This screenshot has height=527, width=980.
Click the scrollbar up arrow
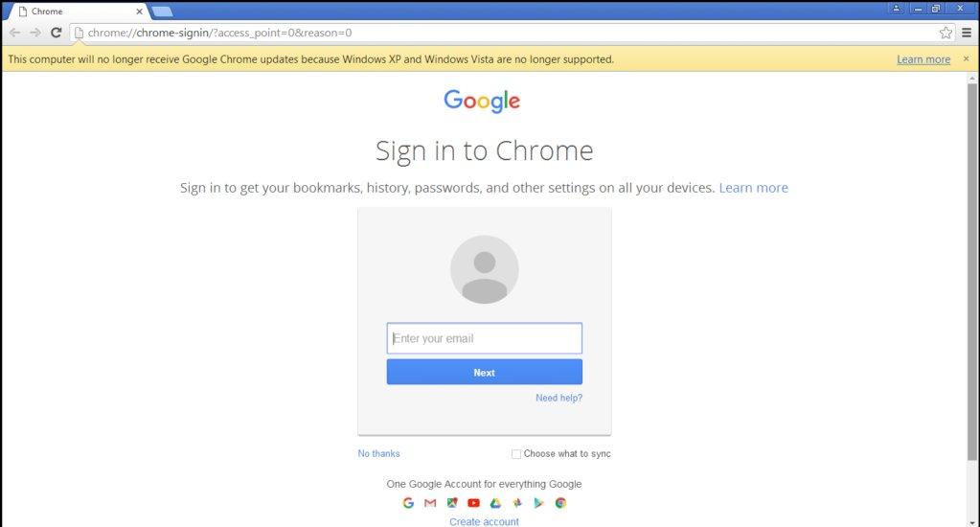point(972,79)
